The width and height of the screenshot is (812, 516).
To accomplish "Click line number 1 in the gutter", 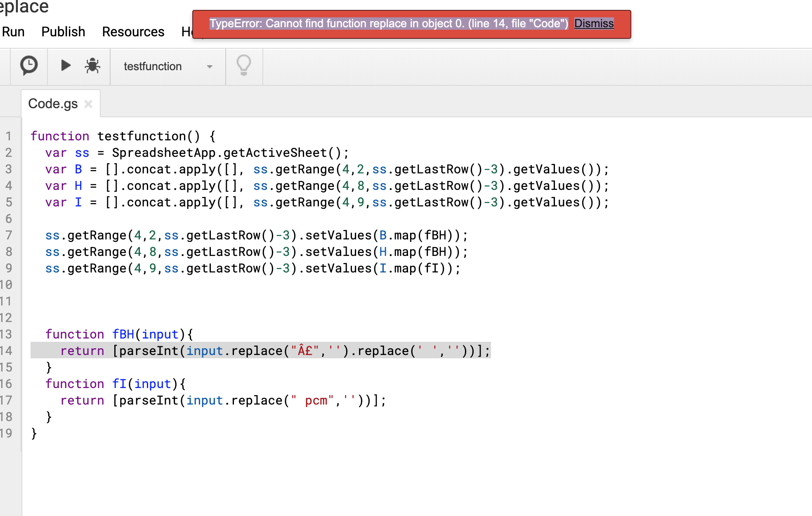I will (8, 136).
